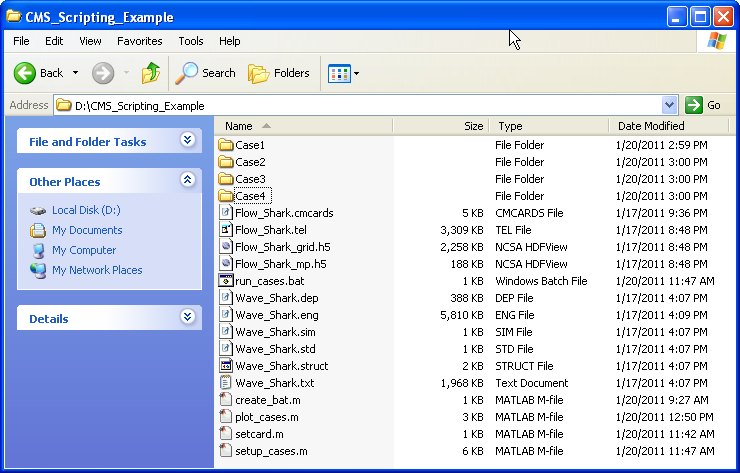740x473 pixels.
Task: Select the Wave_Shark.eng file icon
Action: pos(226,314)
